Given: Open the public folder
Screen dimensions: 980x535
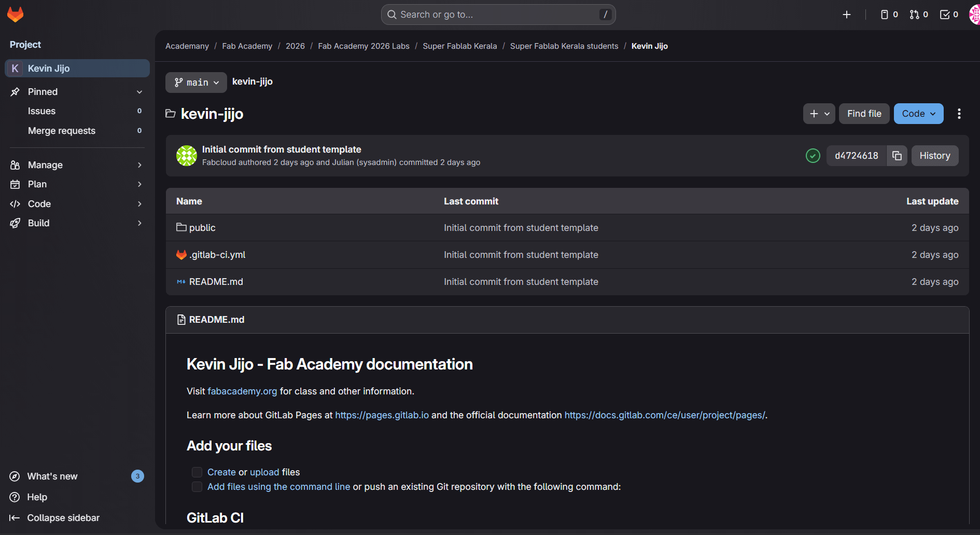Looking at the screenshot, I should tap(202, 227).
